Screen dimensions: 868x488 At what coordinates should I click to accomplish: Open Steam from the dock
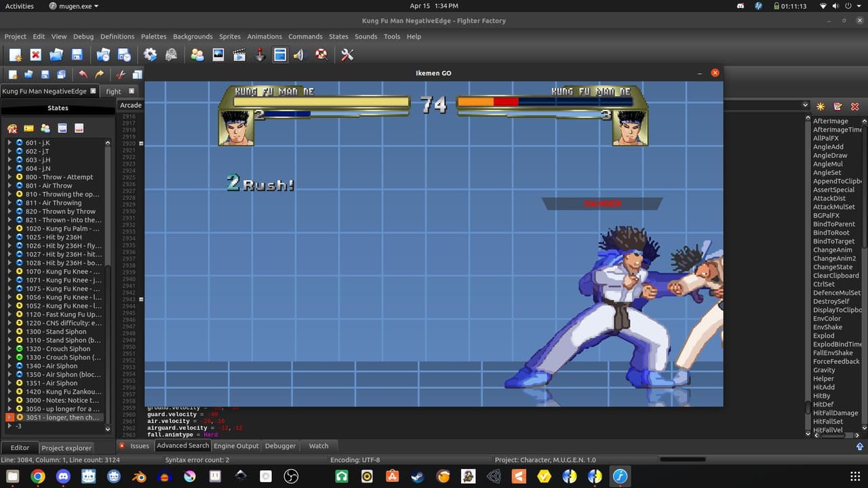tap(418, 476)
